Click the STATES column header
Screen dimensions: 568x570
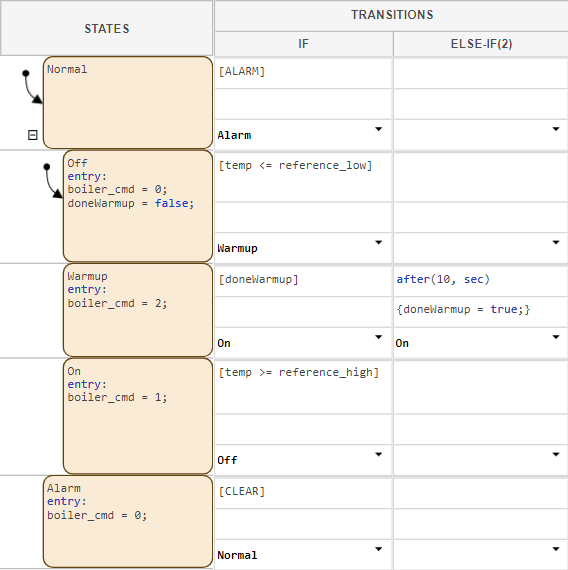click(x=107, y=28)
